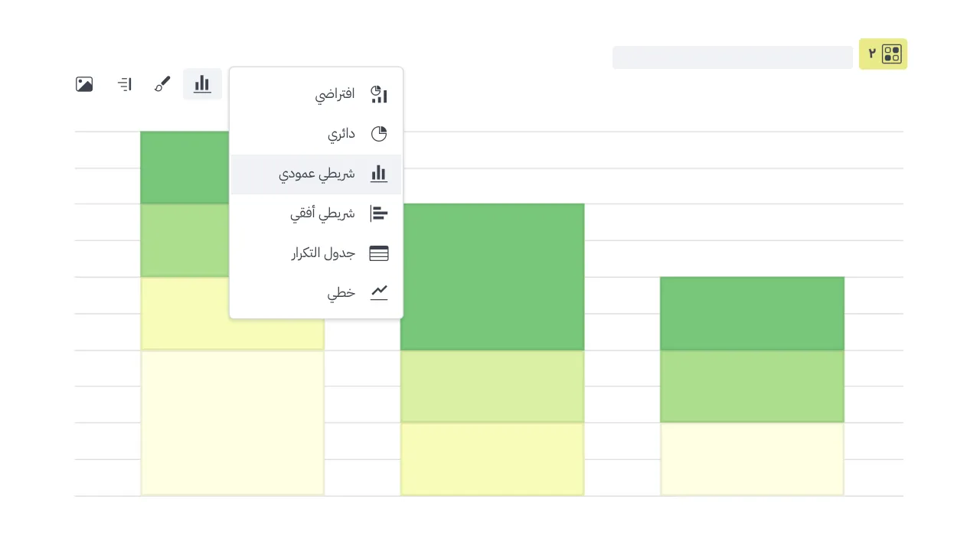Click the gray title placeholder field
Screen dimensions: 980x551
(x=732, y=57)
